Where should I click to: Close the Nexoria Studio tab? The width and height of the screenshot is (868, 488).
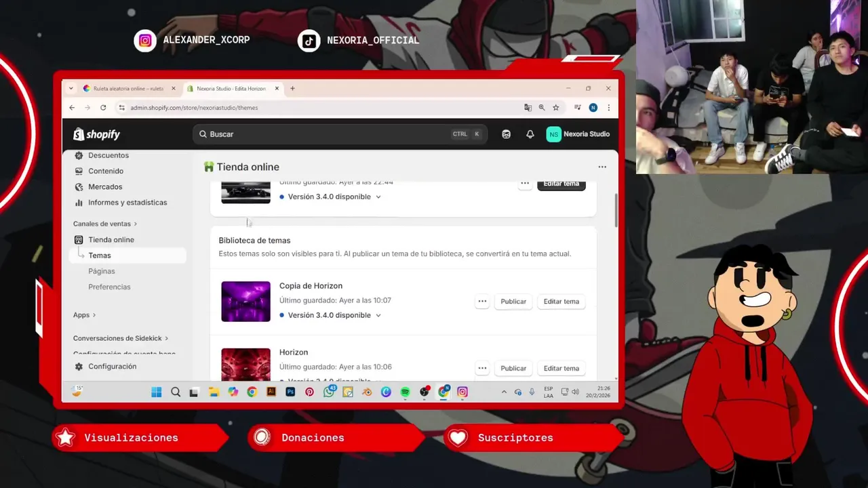click(277, 88)
